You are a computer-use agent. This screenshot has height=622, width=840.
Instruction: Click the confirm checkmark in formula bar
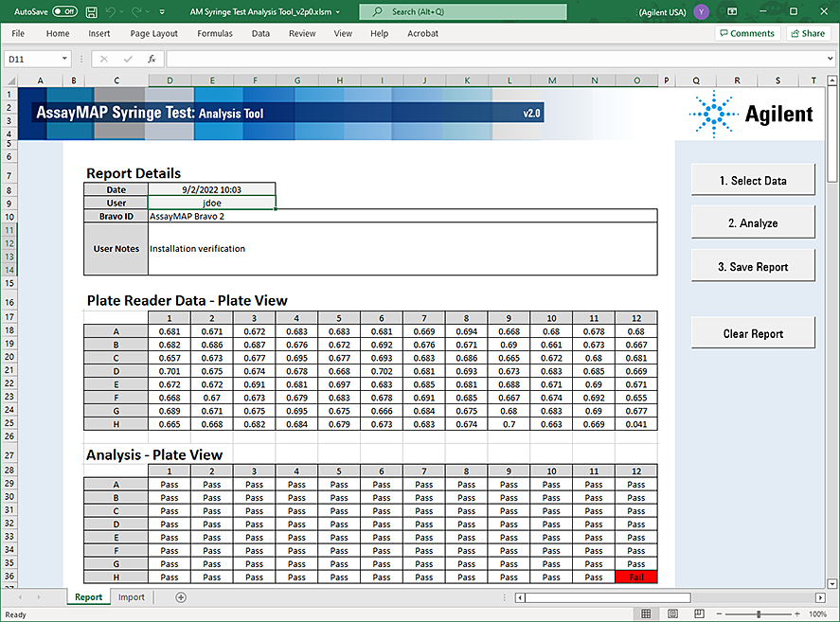[x=128, y=59]
